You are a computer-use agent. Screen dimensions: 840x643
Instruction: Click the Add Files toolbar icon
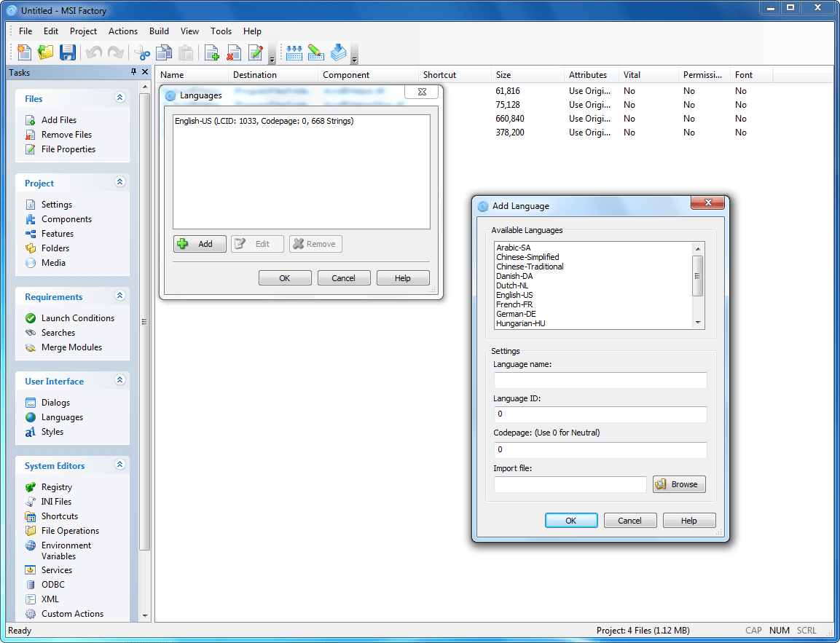coord(212,52)
